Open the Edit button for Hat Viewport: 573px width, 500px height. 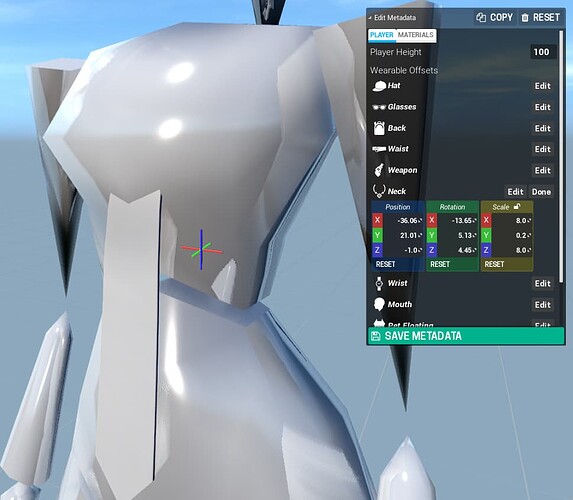542,86
